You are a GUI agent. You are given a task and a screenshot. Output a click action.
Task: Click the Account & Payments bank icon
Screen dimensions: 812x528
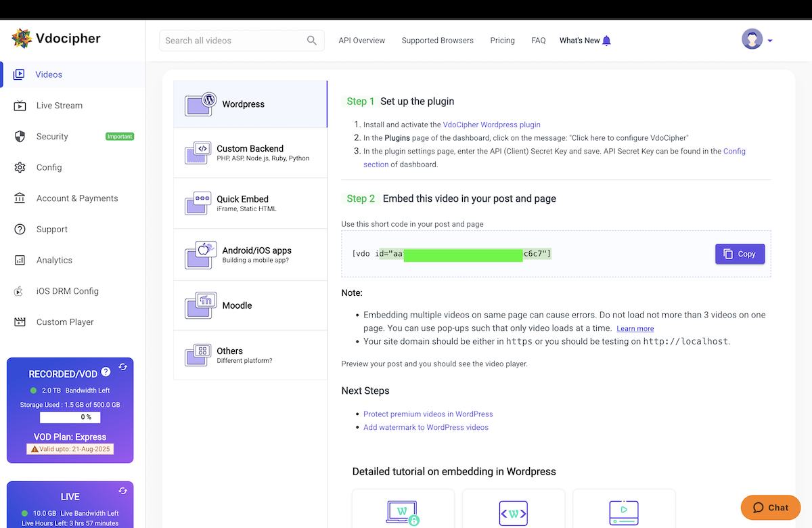click(x=20, y=198)
